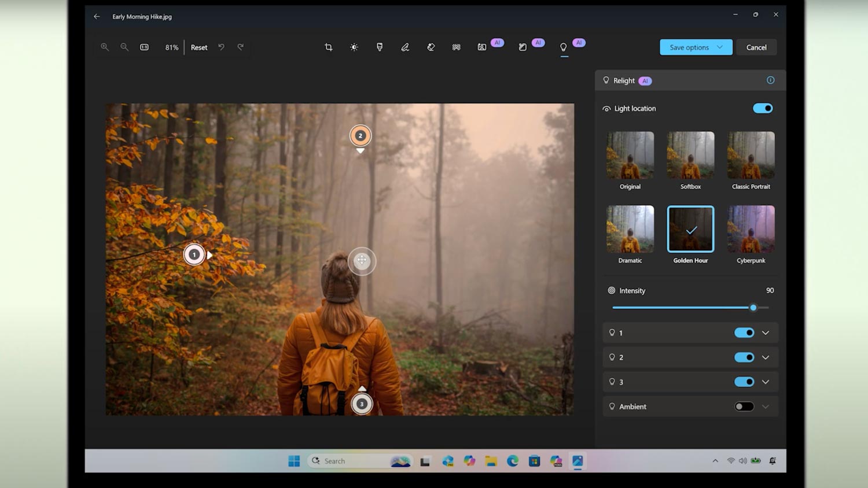
Task: Apply the Cyberpunk lighting preset
Action: (x=751, y=229)
